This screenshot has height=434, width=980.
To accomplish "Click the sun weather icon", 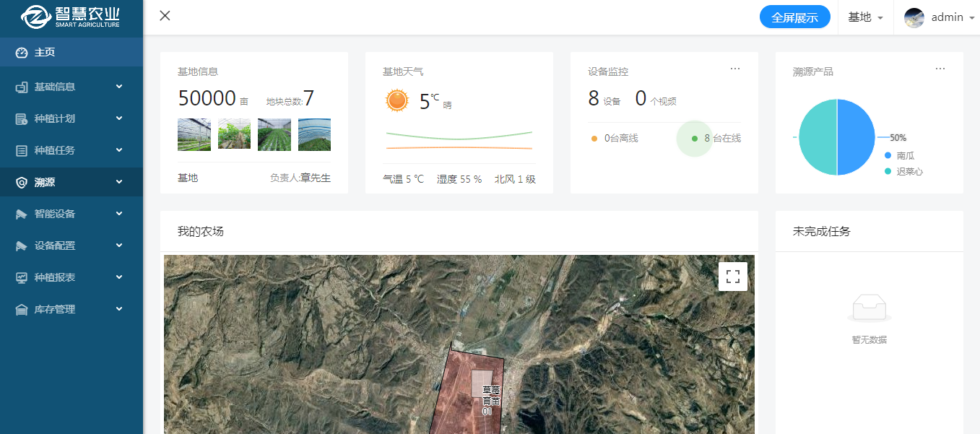I will click(x=396, y=100).
